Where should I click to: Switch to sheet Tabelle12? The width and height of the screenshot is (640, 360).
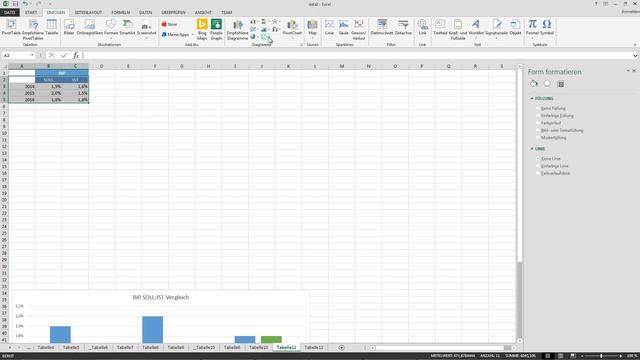[314, 347]
